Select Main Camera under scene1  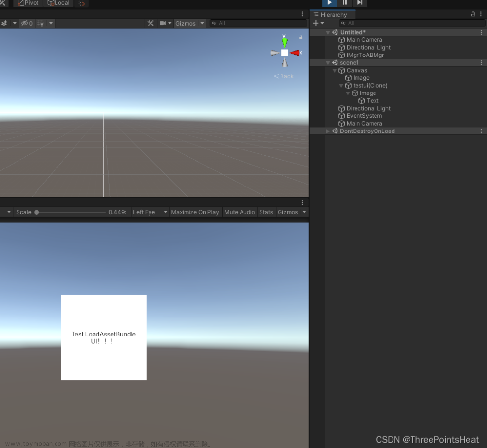(x=364, y=124)
